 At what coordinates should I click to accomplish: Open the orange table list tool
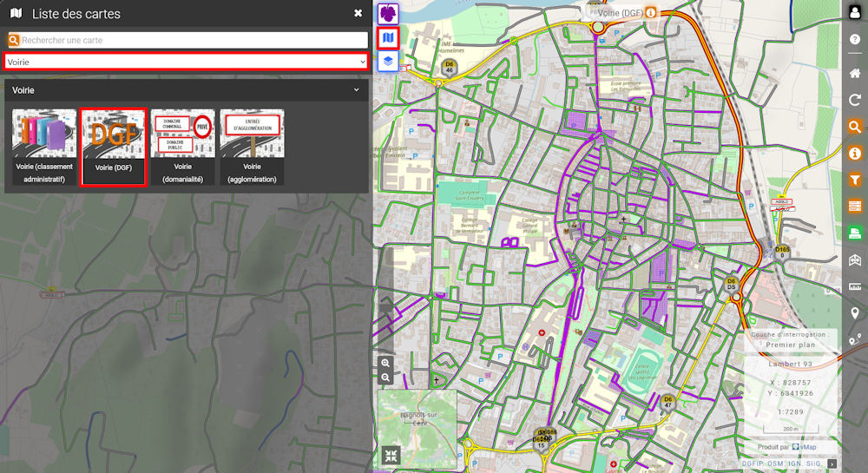855,207
